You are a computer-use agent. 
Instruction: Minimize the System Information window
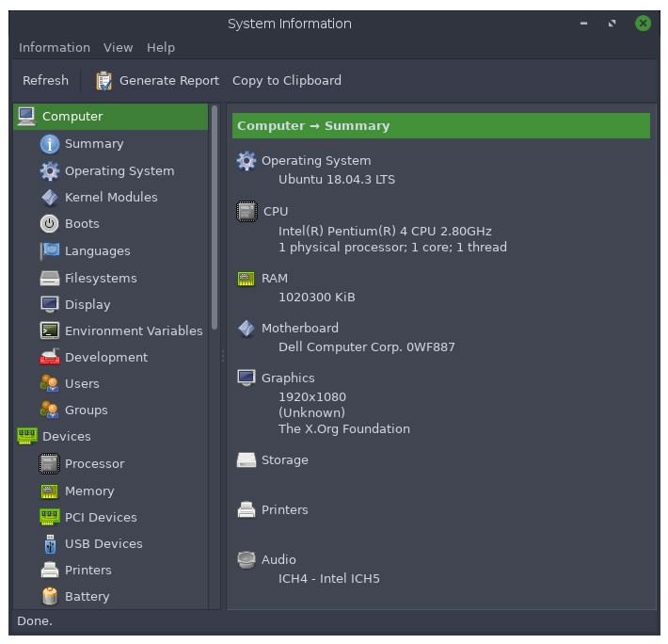583,24
